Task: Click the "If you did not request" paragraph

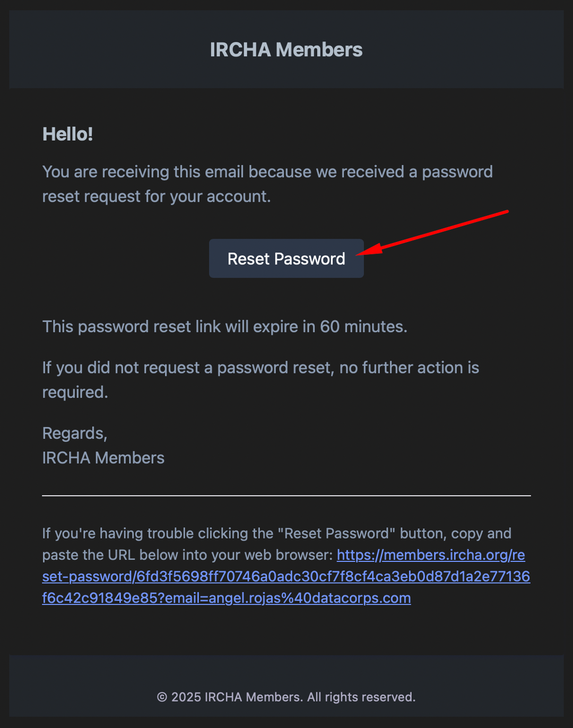Action: [x=261, y=379]
